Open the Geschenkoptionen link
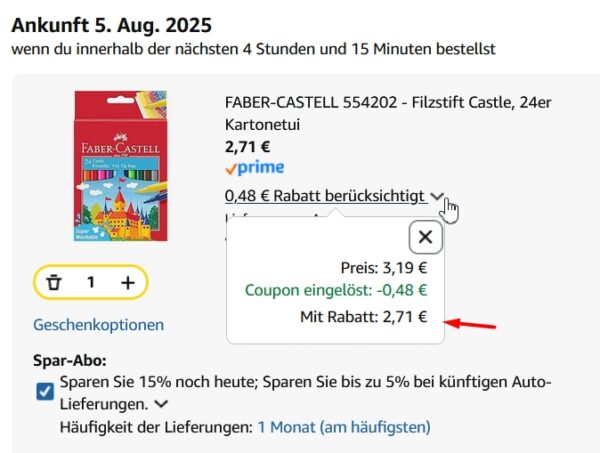The image size is (600, 453). click(98, 325)
